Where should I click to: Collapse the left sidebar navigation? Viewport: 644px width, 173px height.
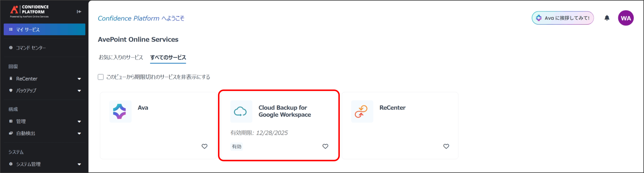pos(79,12)
